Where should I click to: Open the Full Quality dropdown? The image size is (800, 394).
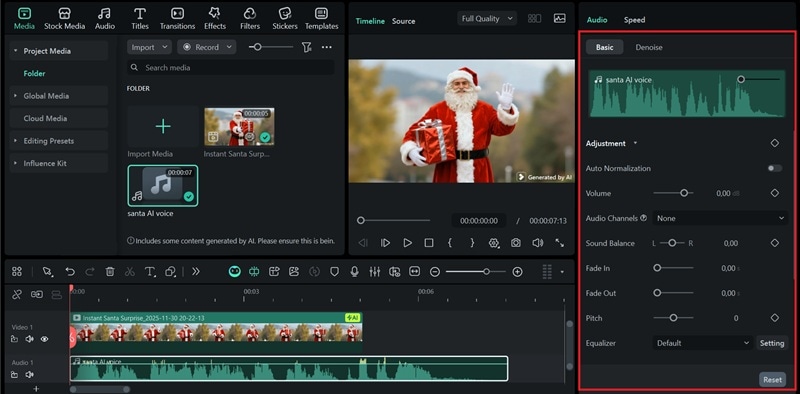(487, 18)
